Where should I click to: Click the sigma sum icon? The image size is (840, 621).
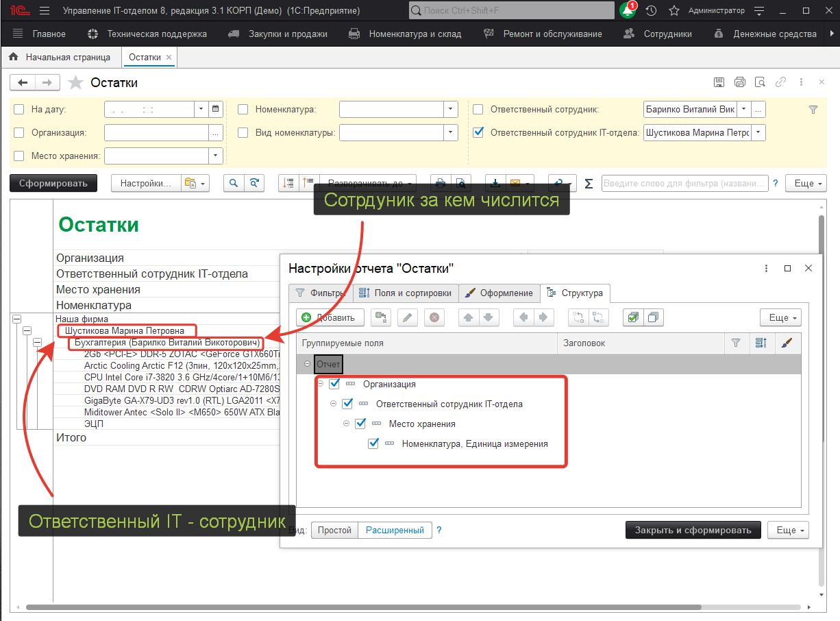tap(589, 184)
